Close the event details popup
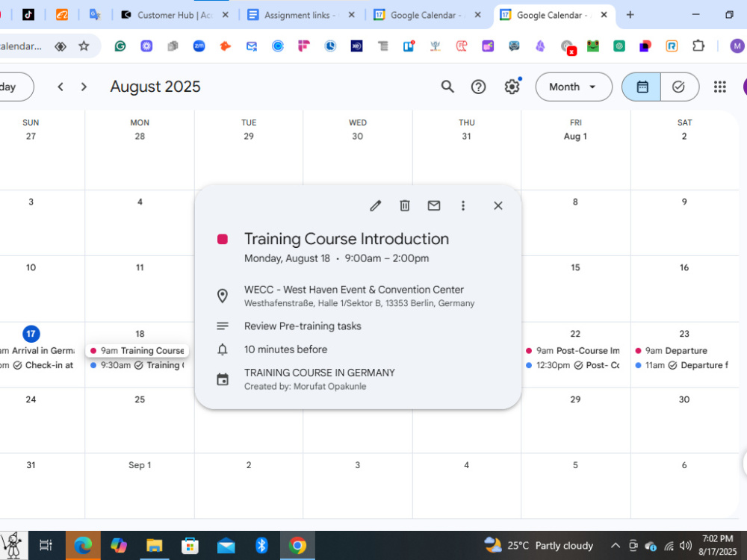Image resolution: width=747 pixels, height=560 pixels. (x=498, y=206)
